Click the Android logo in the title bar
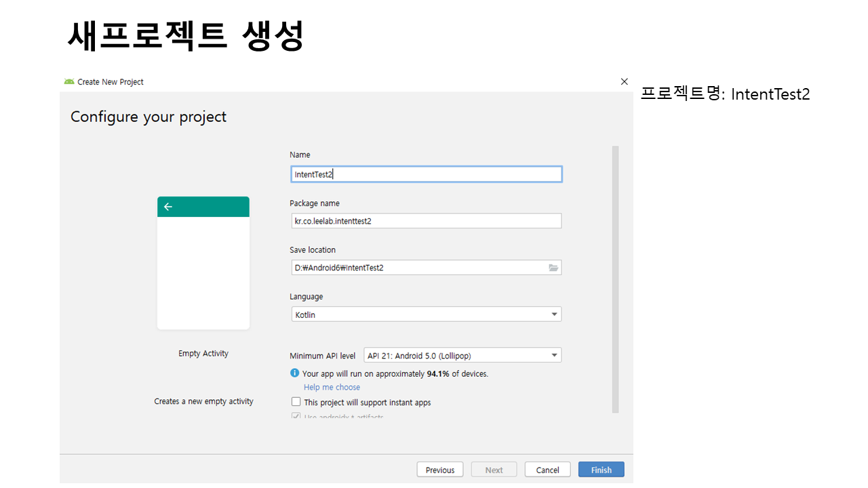Viewport: 868px width, 488px height. [69, 82]
